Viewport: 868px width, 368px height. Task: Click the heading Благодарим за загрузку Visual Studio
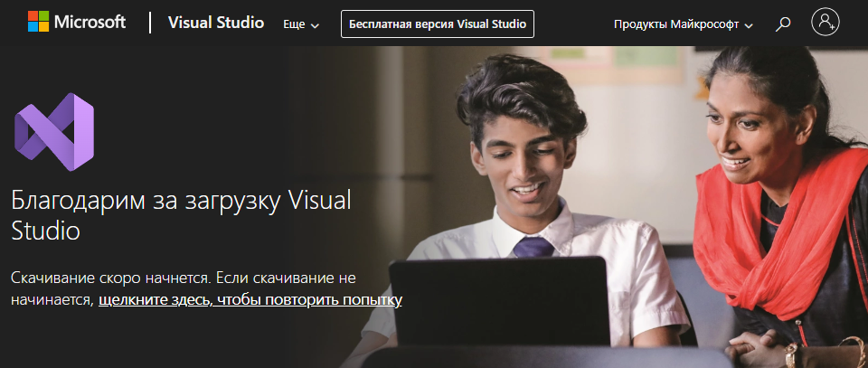tap(181, 216)
